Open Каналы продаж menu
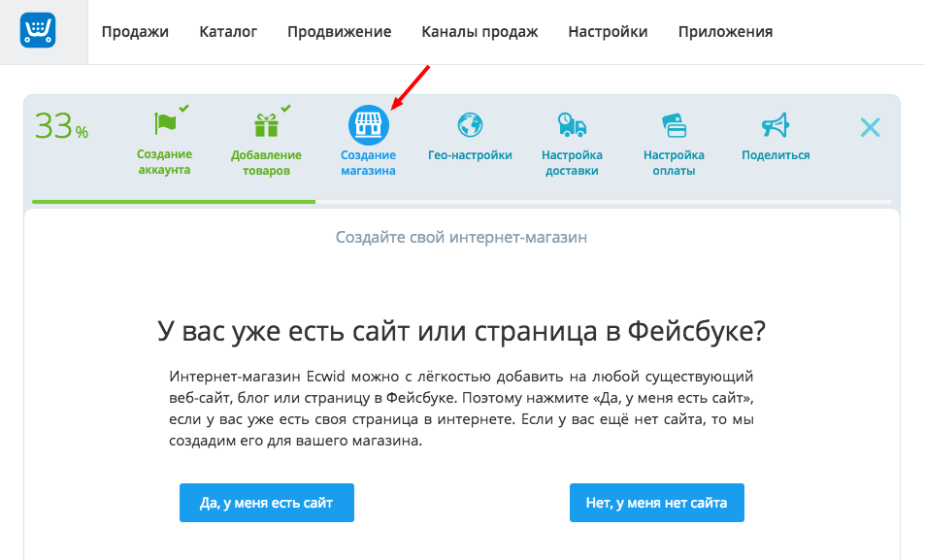 click(x=479, y=32)
